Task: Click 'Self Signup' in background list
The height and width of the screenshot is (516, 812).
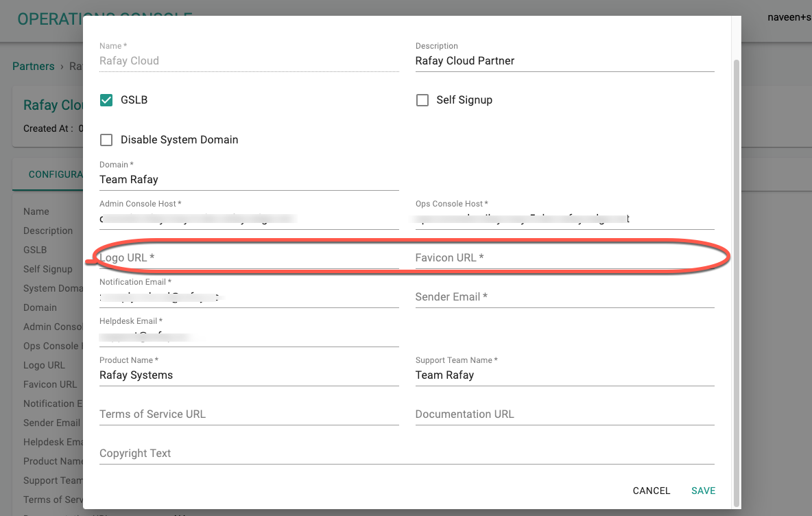Action: tap(47, 269)
